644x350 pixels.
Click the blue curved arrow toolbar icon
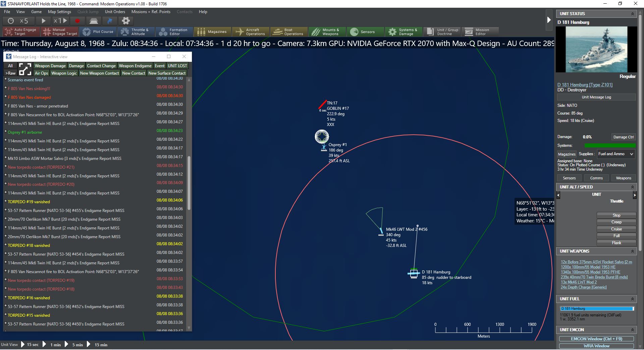110,21
